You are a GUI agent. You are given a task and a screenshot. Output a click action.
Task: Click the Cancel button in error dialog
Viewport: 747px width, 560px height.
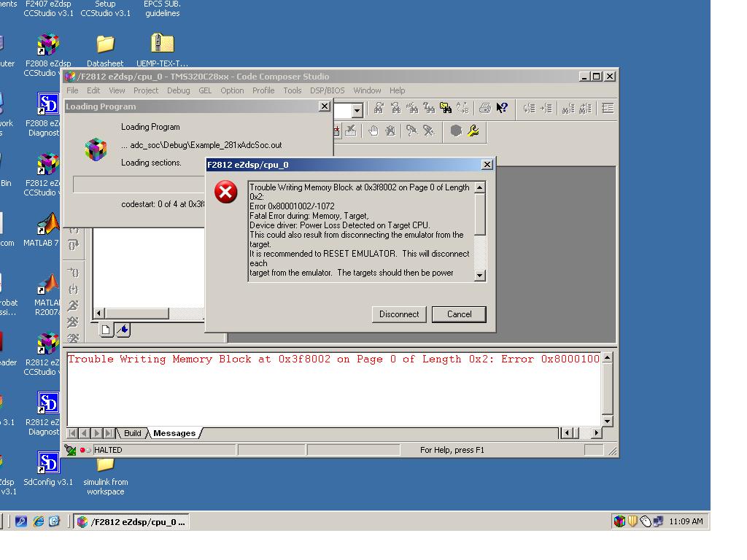[460, 314]
